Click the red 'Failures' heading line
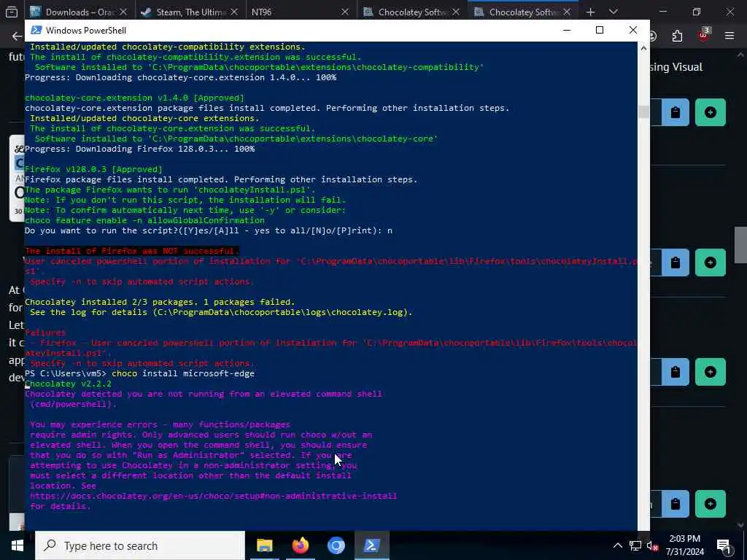 tap(45, 332)
